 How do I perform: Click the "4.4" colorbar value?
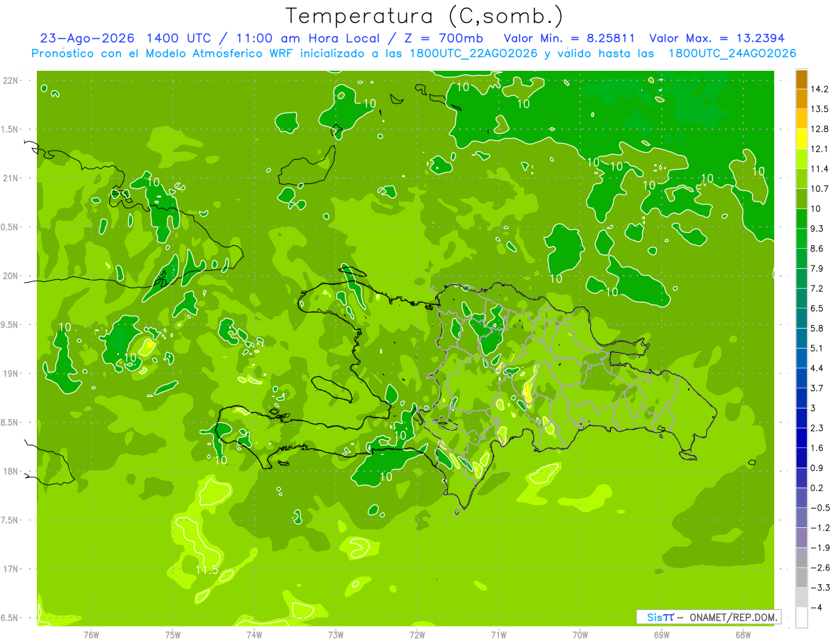(818, 368)
